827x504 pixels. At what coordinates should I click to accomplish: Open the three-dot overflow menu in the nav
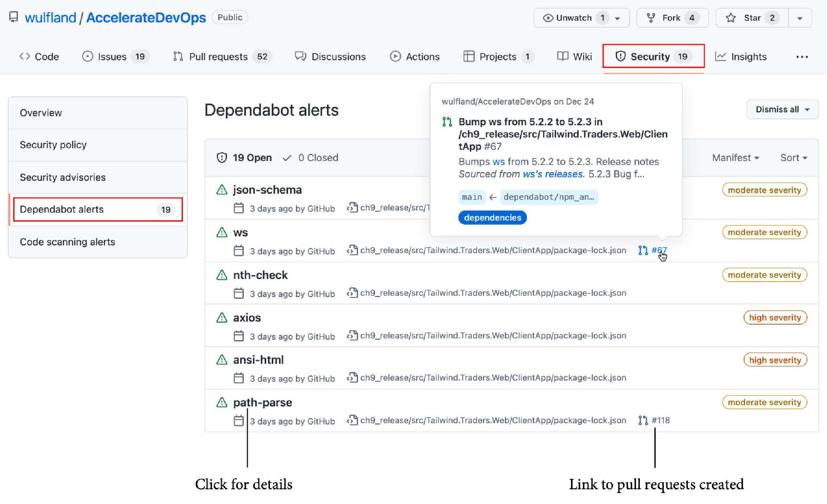[802, 57]
